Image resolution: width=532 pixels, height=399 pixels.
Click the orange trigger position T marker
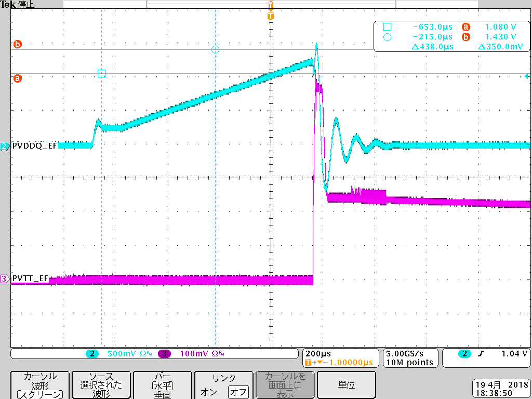point(270,16)
